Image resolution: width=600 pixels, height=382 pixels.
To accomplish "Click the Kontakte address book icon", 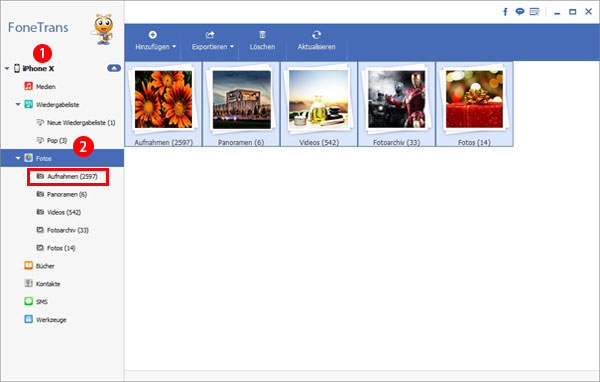I will (x=28, y=283).
